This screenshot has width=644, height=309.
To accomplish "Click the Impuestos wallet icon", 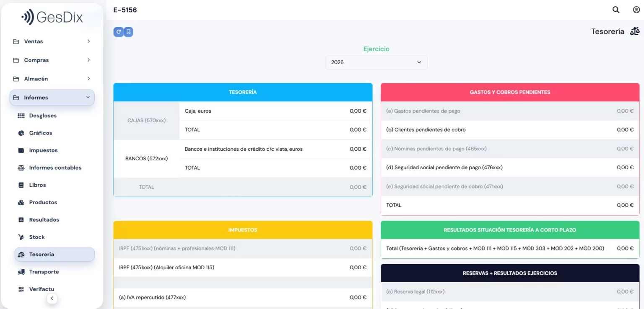I will click(21, 150).
